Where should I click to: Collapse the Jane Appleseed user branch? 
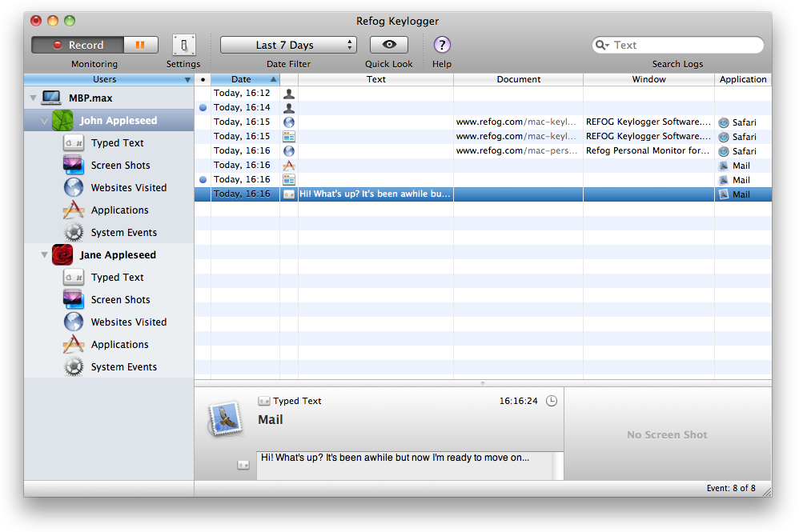pos(44,254)
